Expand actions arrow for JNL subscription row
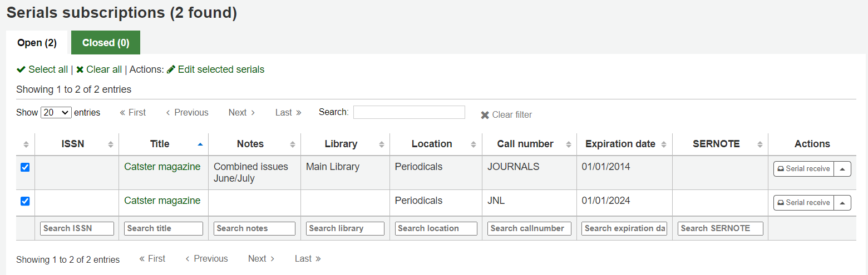The height and width of the screenshot is (275, 868). pos(842,203)
